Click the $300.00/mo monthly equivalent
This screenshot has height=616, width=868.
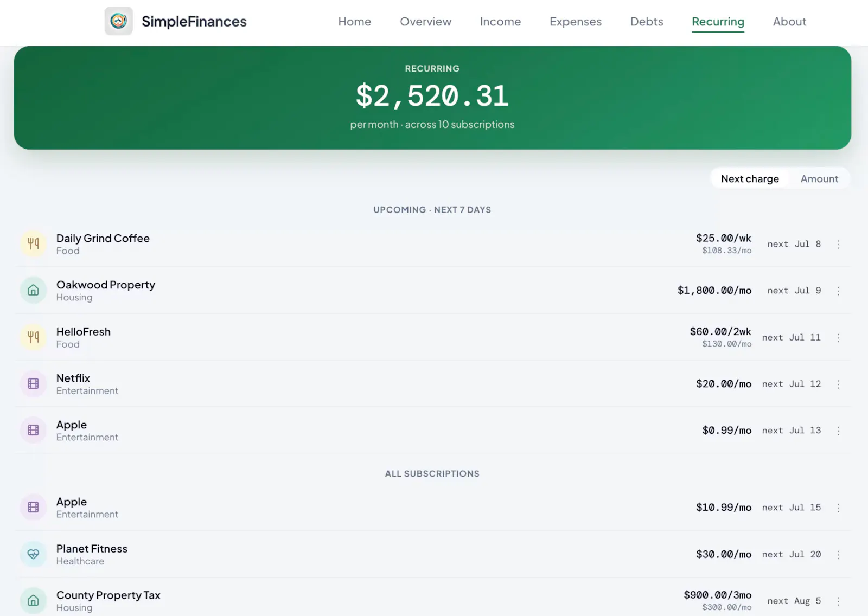click(x=727, y=607)
